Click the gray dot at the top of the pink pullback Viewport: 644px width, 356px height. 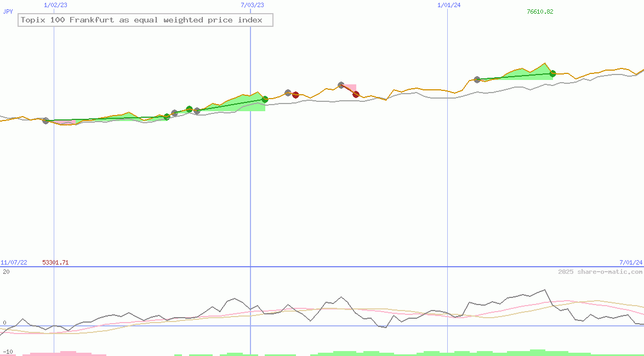click(x=341, y=85)
